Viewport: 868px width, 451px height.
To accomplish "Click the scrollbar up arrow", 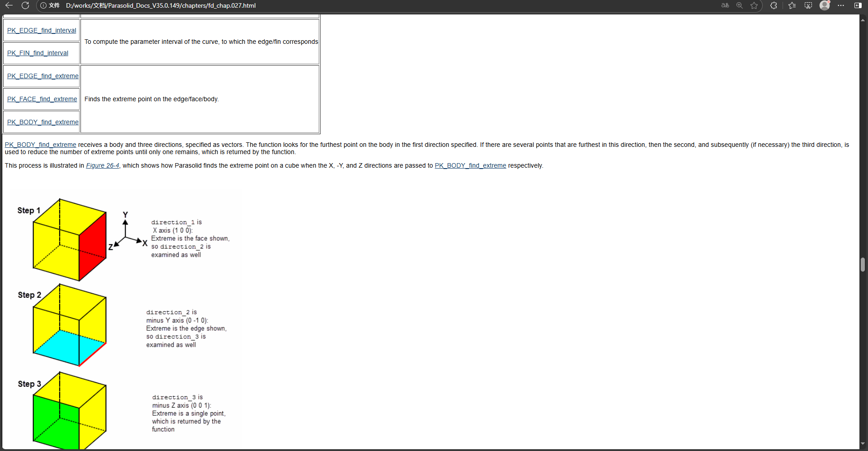I will click(x=863, y=19).
